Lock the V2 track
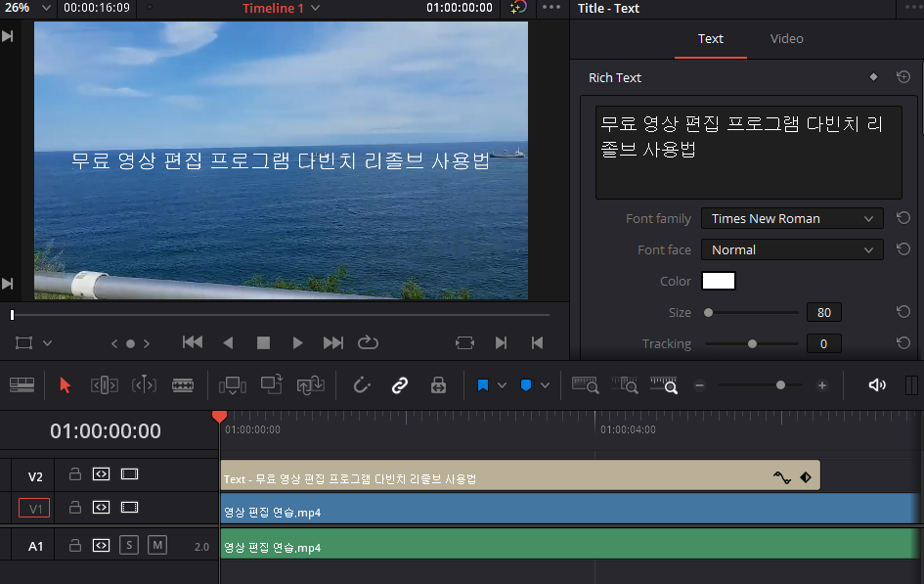The image size is (924, 584). point(75,473)
